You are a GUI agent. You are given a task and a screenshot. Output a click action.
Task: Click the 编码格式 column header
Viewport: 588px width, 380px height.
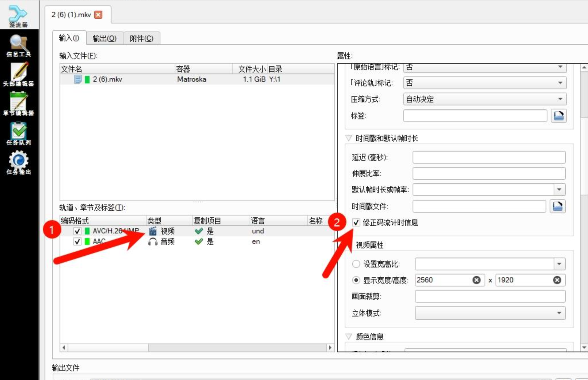pyautogui.click(x=103, y=221)
